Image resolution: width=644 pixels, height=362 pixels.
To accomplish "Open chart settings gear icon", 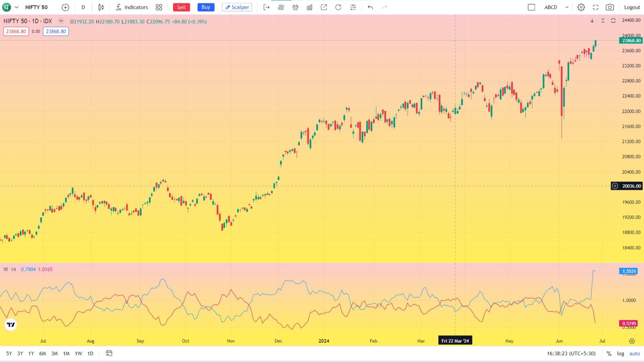I will [x=581, y=7].
